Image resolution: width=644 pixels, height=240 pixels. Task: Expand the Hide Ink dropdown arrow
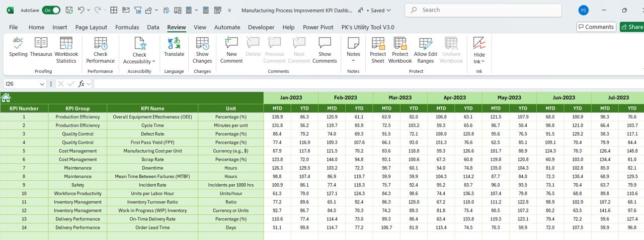pyautogui.click(x=483, y=61)
